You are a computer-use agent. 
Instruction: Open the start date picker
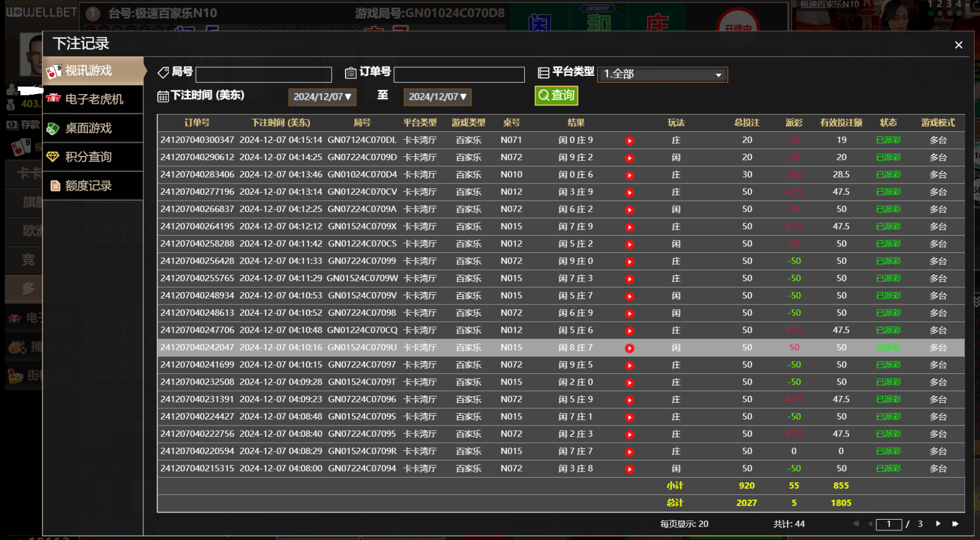coord(322,97)
